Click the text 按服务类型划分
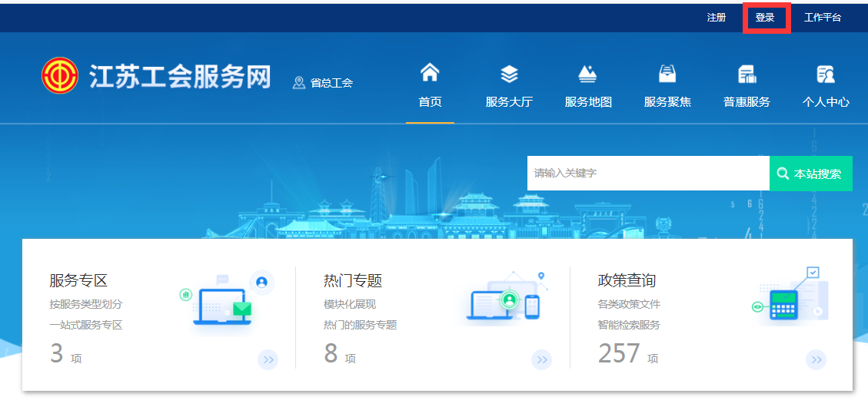This screenshot has height=407, width=868. click(x=86, y=304)
